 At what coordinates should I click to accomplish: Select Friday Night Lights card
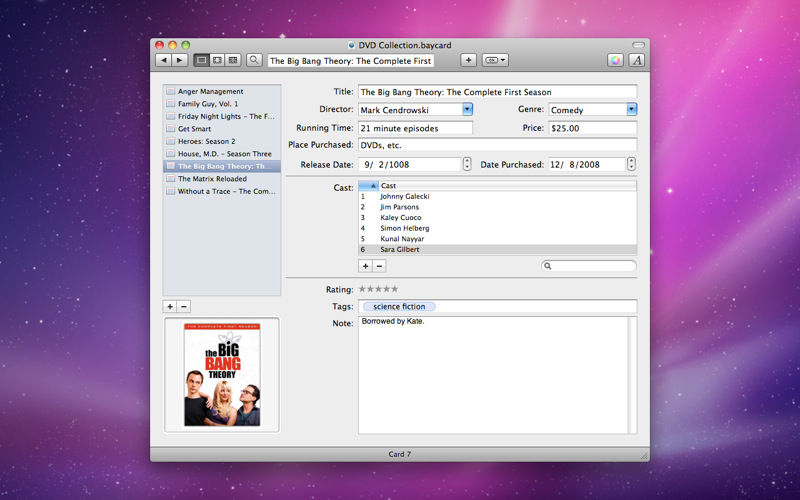point(222,116)
